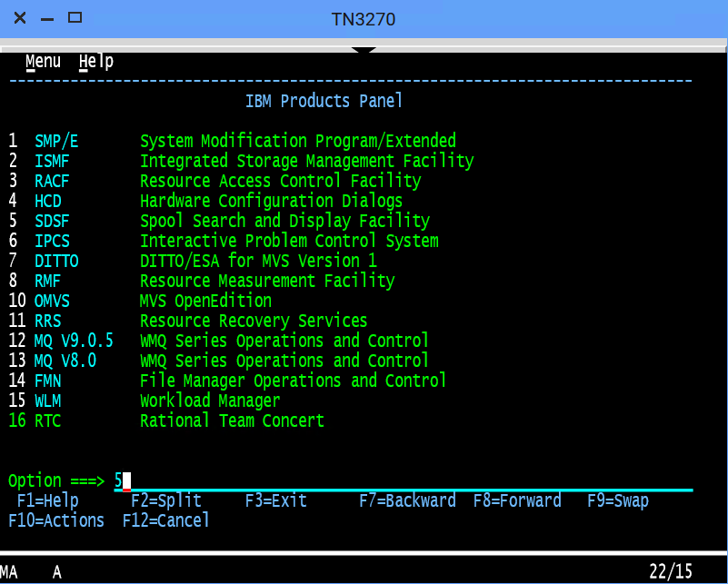Select the ISMF product entry
The width and height of the screenshot is (728, 584).
point(52,161)
